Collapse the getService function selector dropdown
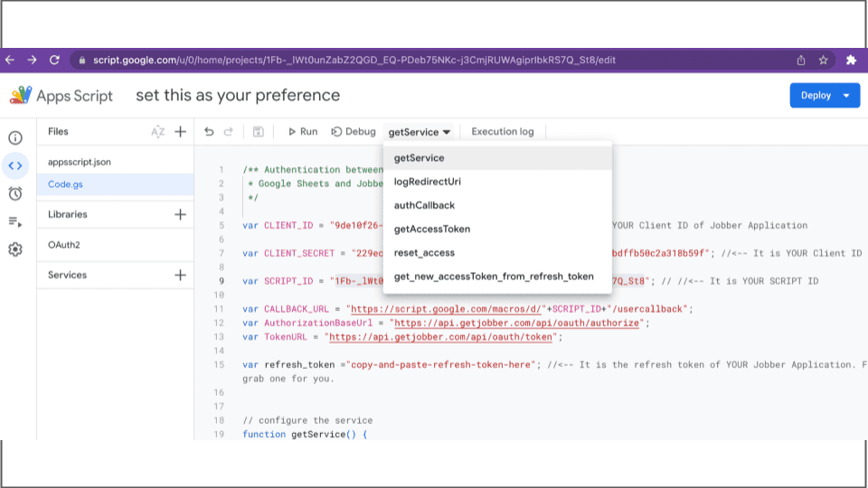The image size is (868, 488). pyautogui.click(x=420, y=132)
